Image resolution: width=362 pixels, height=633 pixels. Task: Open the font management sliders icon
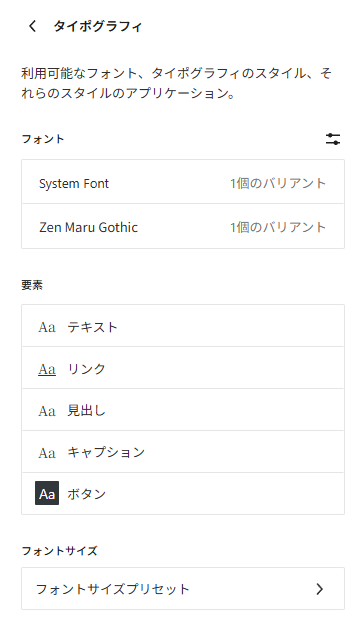tap(333, 139)
